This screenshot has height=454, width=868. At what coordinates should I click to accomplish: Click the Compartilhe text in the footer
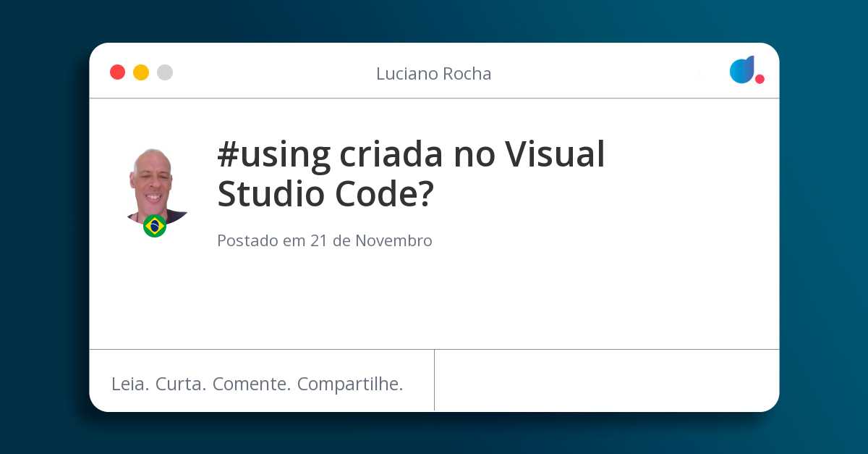352,384
